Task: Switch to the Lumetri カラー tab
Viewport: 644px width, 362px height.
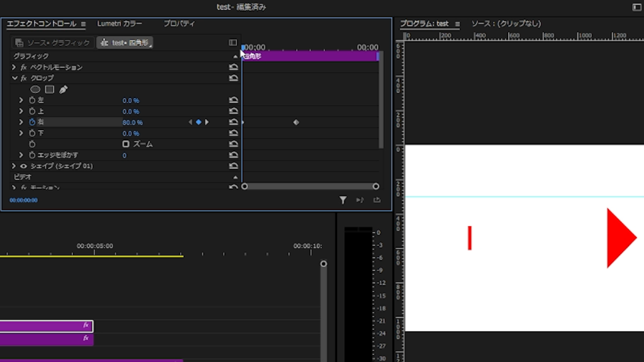Action: [x=119, y=24]
